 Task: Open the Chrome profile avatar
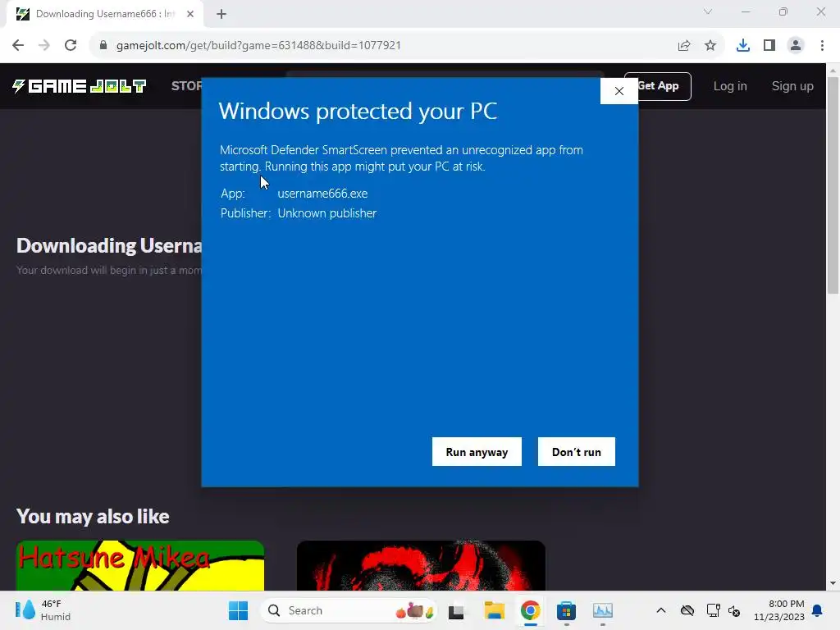796,45
